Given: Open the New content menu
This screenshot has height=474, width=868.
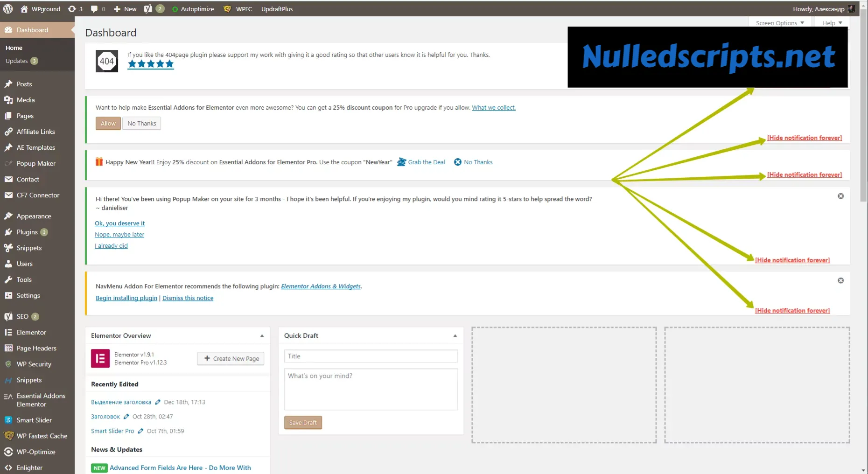Looking at the screenshot, I should point(125,9).
